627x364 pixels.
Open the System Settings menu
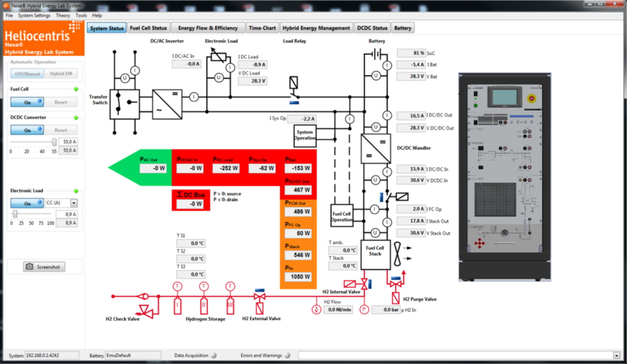34,16
